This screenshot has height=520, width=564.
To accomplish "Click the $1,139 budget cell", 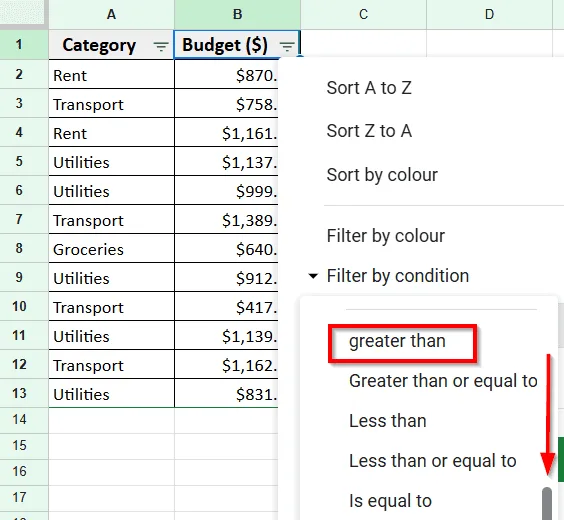I will pos(227,335).
